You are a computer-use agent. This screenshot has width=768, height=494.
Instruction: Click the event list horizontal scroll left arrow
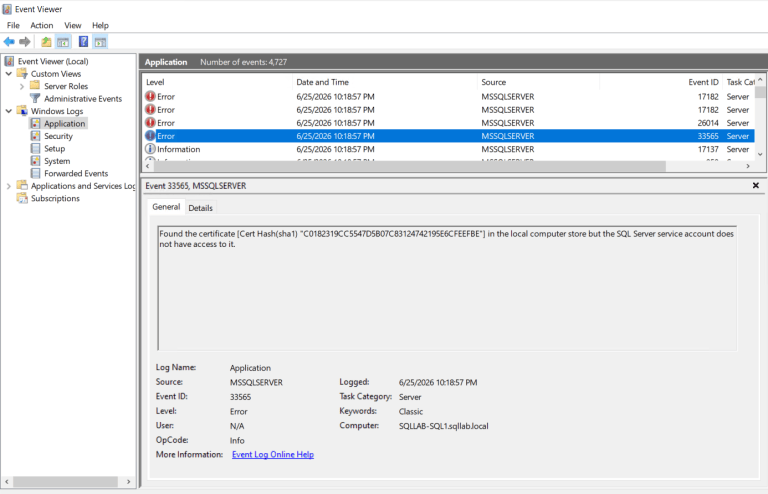tap(148, 166)
